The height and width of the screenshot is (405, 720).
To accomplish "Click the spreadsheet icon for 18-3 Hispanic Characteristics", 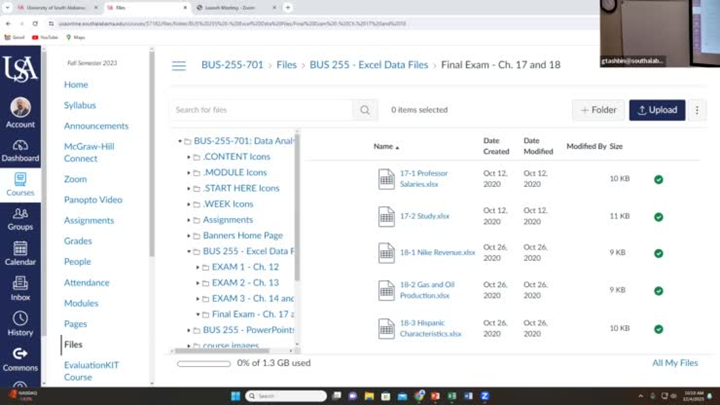I will [x=386, y=329].
